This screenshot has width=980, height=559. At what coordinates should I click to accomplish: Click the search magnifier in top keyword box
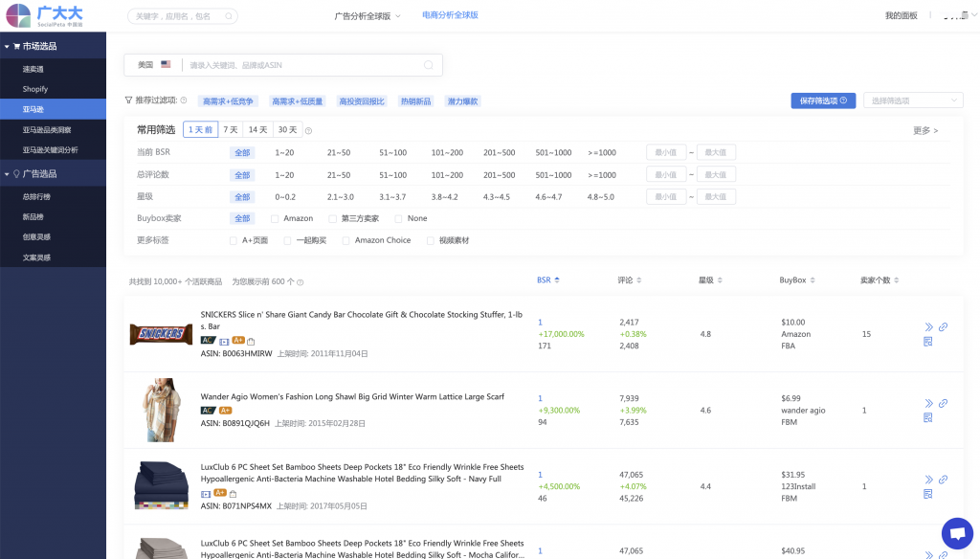pos(229,16)
